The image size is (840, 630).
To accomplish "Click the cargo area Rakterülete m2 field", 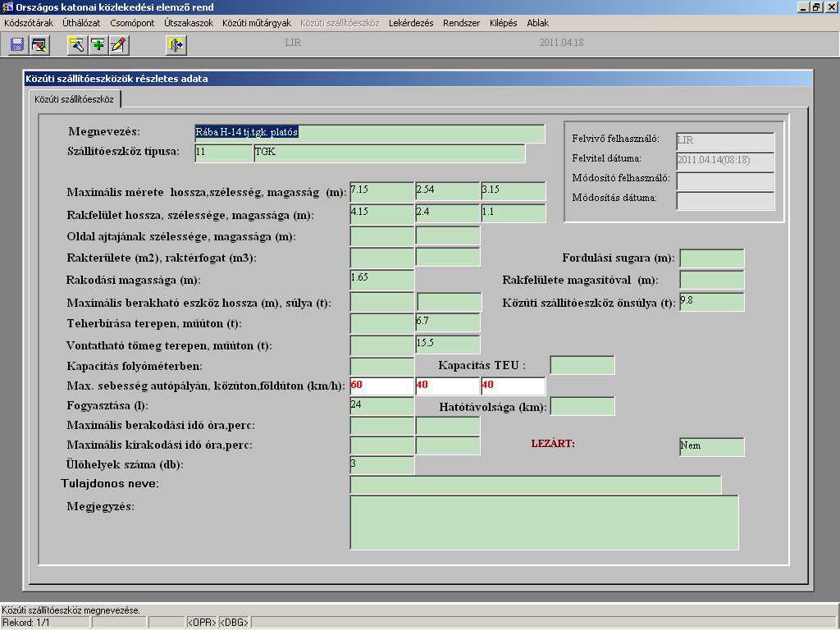I will (382, 257).
